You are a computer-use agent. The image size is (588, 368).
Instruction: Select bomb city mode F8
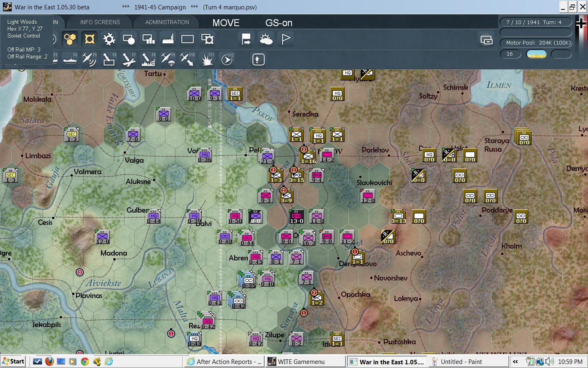[x=148, y=60]
